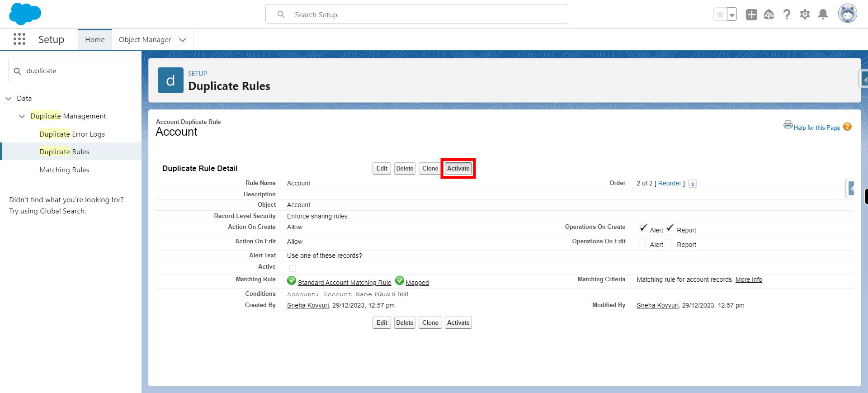Switch to the Home tab

coord(95,40)
